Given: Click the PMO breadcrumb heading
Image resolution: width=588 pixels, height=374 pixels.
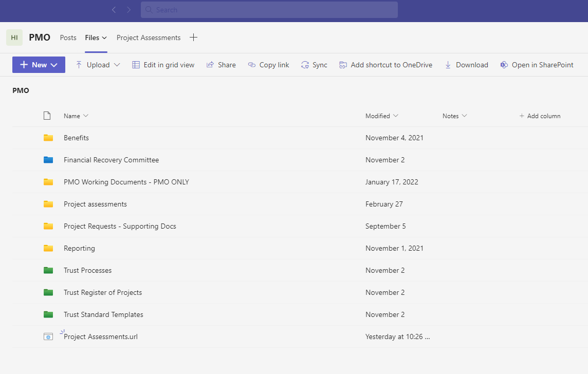Looking at the screenshot, I should pyautogui.click(x=21, y=90).
